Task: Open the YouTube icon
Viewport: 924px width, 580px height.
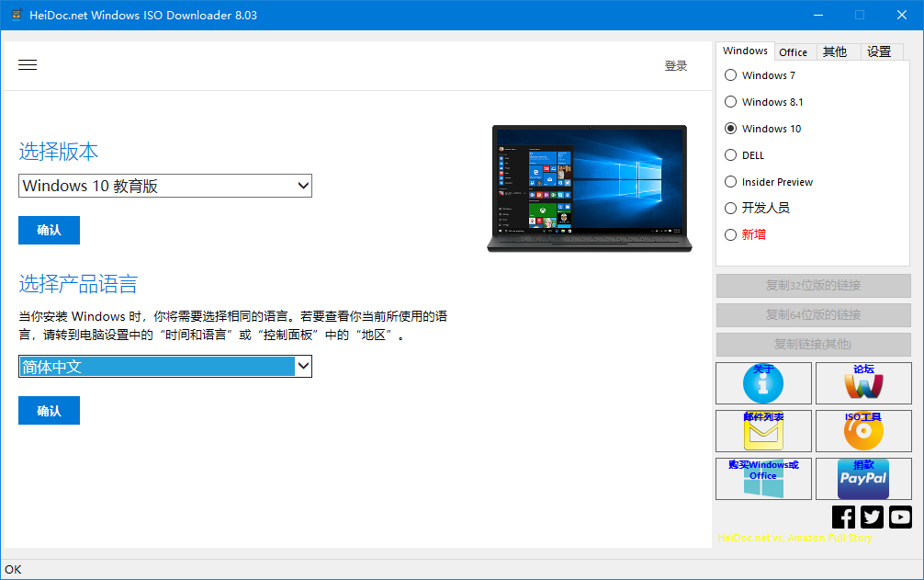Action: 900,517
